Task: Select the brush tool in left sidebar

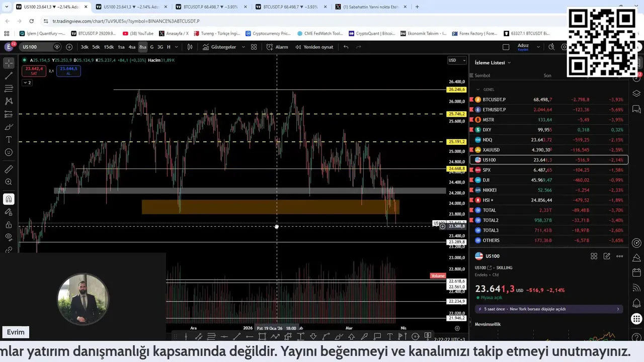Action: pyautogui.click(x=9, y=127)
